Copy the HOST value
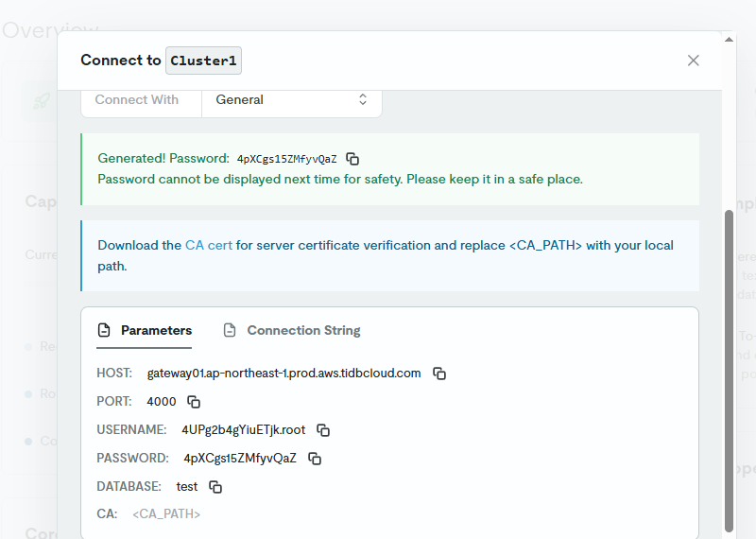The width and height of the screenshot is (756, 539). pos(439,374)
